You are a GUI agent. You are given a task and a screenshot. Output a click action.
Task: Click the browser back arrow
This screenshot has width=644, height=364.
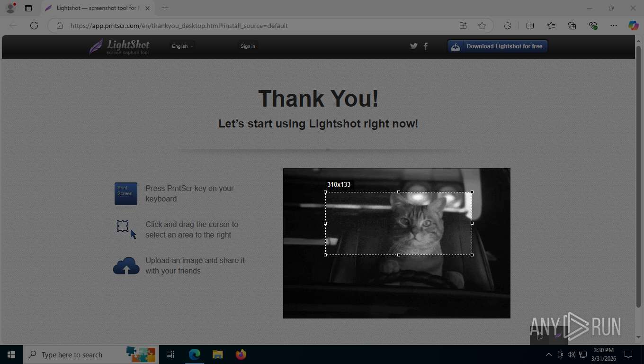13,26
